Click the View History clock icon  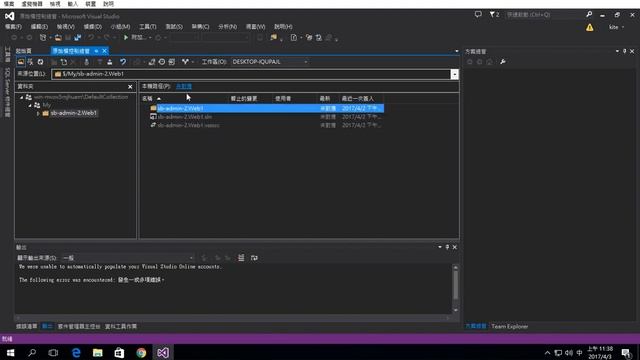click(x=162, y=62)
